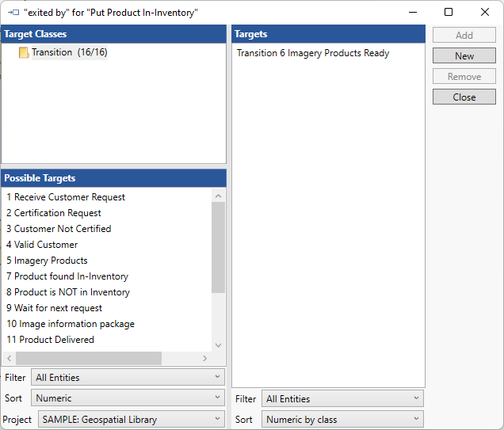Maximize the dialog window
504x430 pixels.
449,12
